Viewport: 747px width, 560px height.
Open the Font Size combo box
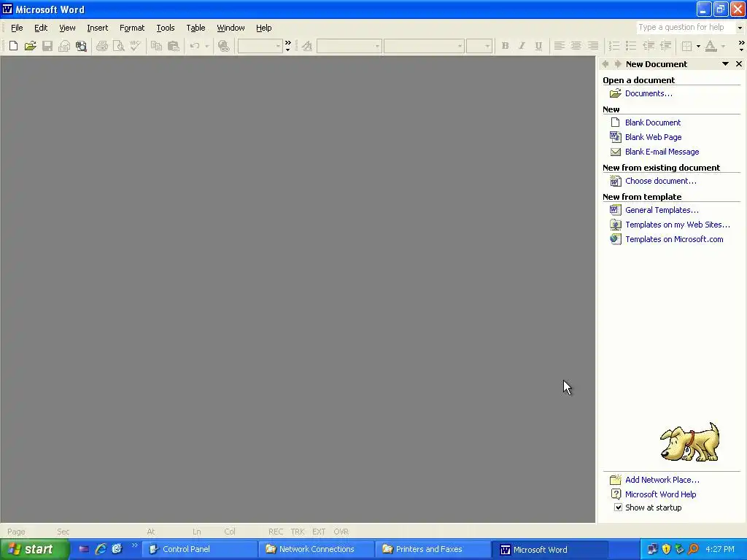(479, 46)
